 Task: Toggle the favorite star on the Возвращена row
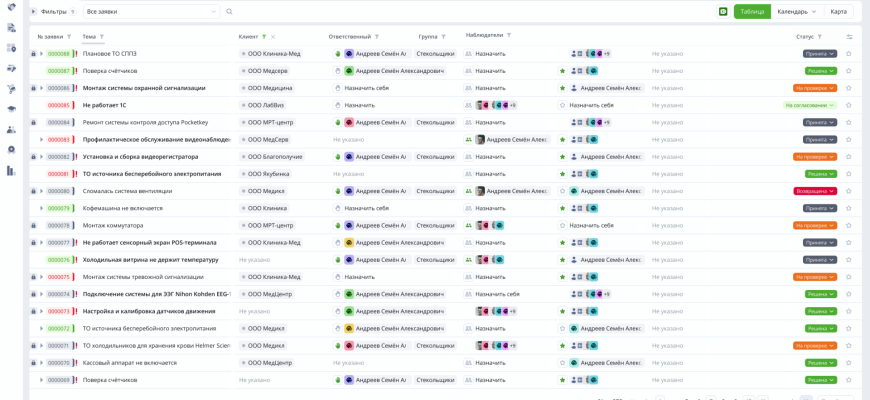pos(848,191)
